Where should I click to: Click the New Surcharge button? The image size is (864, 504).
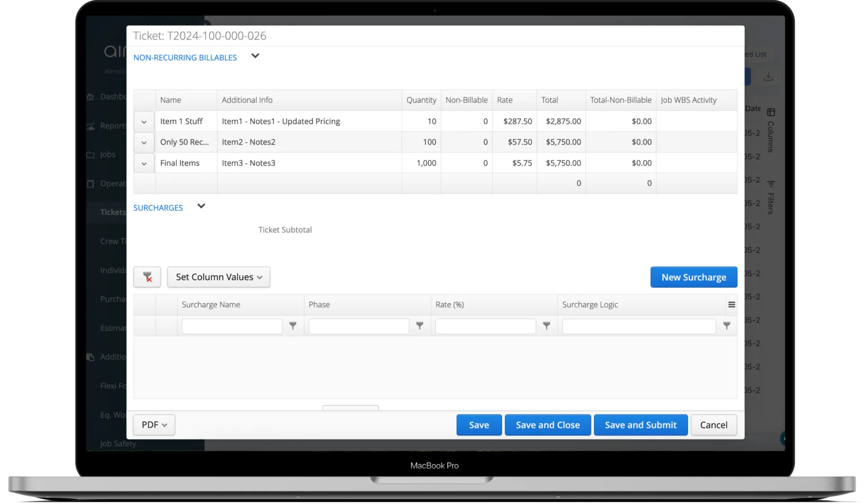(693, 277)
